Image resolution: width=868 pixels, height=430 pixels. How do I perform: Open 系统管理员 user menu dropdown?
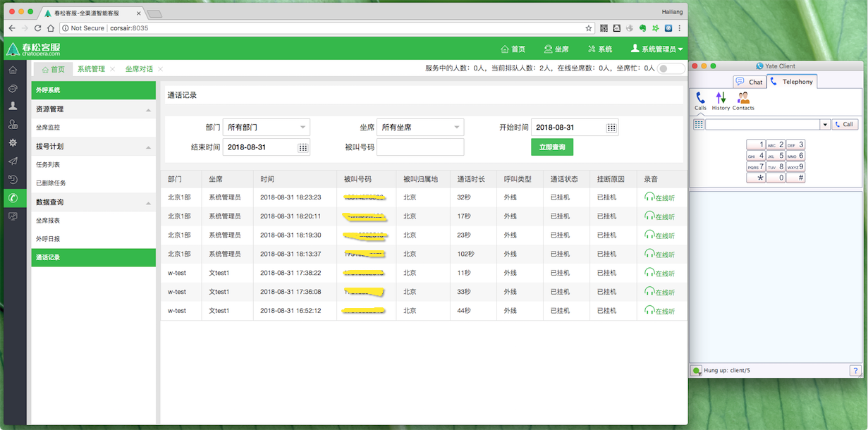[x=657, y=49]
